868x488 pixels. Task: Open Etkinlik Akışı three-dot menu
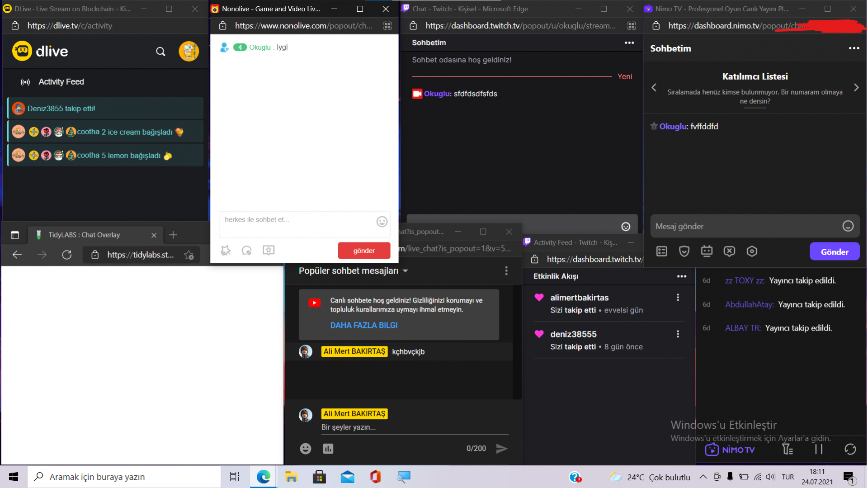(x=682, y=276)
